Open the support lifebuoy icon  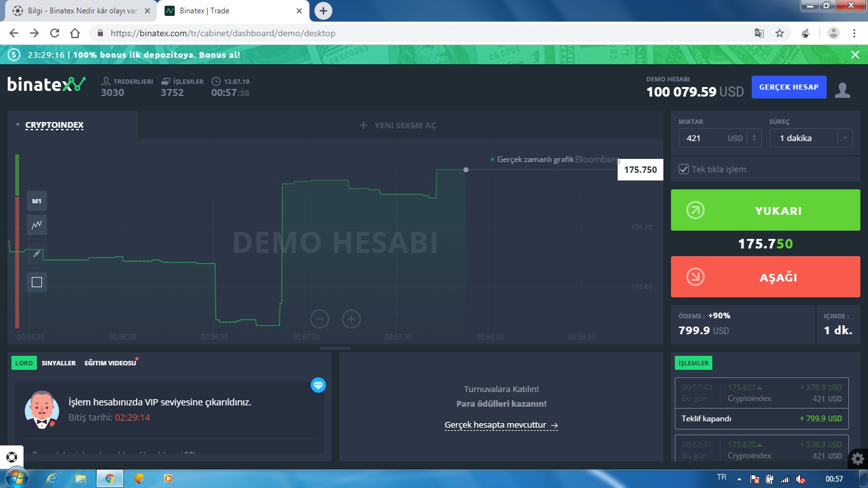[x=11, y=457]
